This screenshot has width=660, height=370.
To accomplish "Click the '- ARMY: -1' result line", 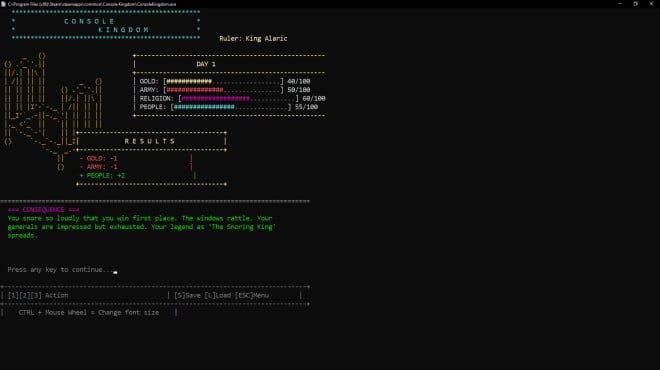I will [98, 167].
